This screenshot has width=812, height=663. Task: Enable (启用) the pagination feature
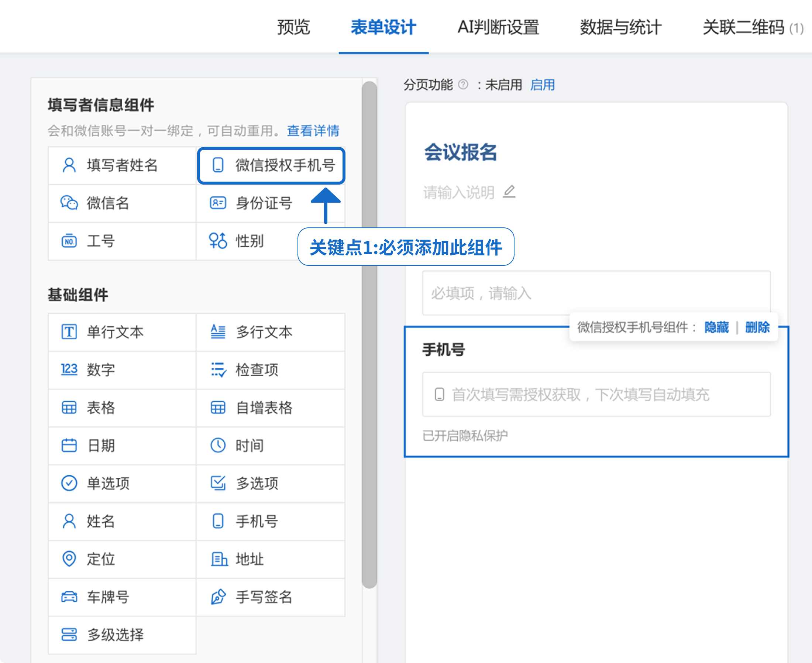[542, 85]
